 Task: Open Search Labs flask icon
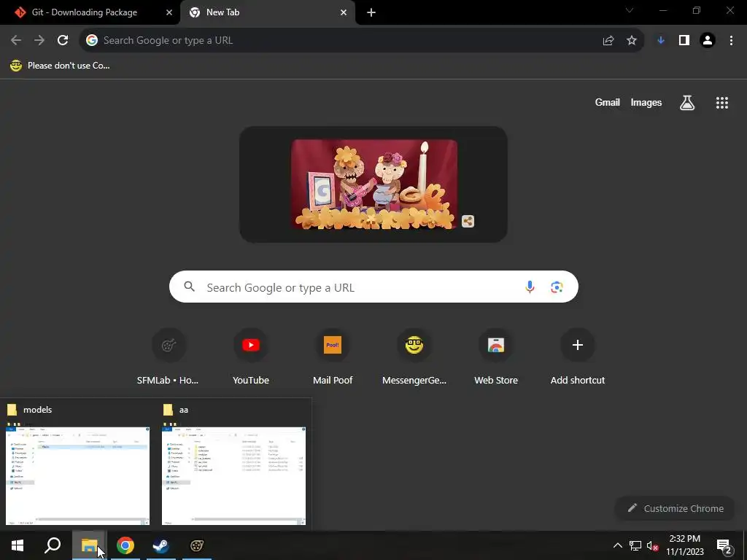(x=687, y=103)
